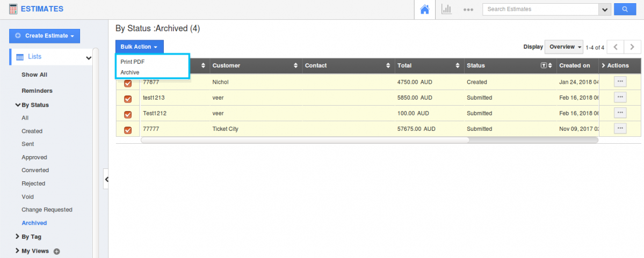Click the horizontal table scrollbar

(x=305, y=140)
